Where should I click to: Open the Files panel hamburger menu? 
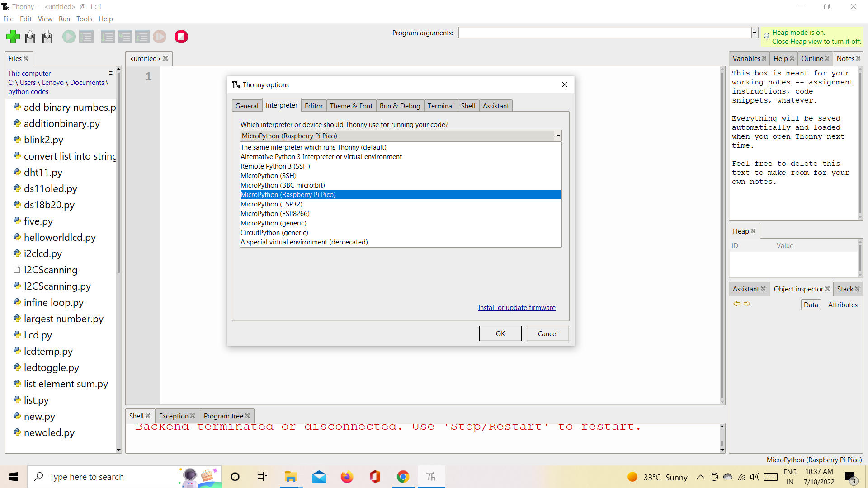click(x=111, y=73)
